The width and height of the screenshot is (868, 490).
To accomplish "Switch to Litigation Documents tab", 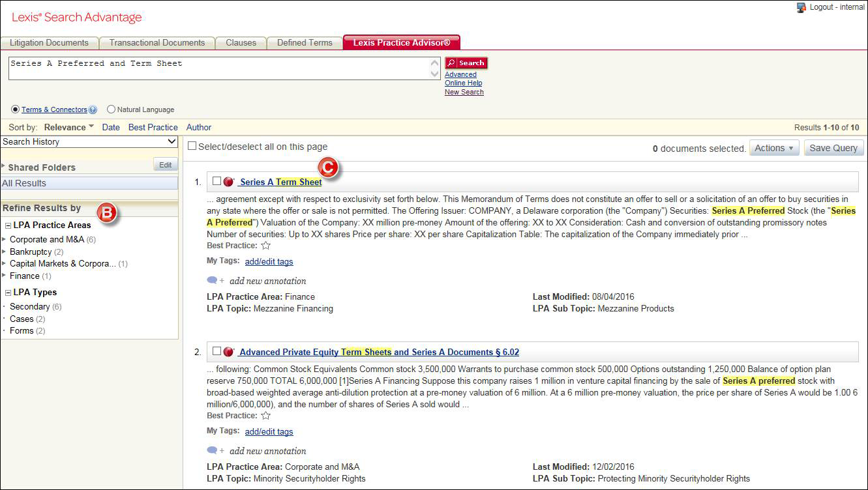I will pos(49,42).
